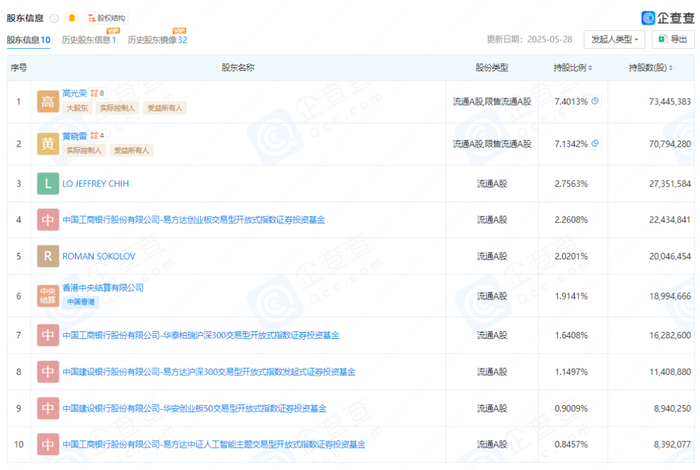Open the 发起人类型 dropdown
Viewport: 700px width, 470px height.
pos(614,39)
